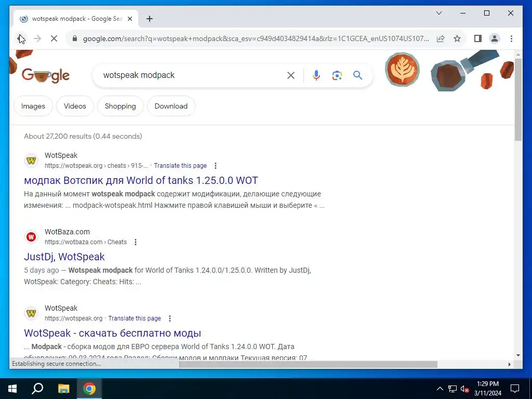Viewport: 532px width, 399px height.
Task: Search by image with the Google Lens icon
Action: (337, 75)
